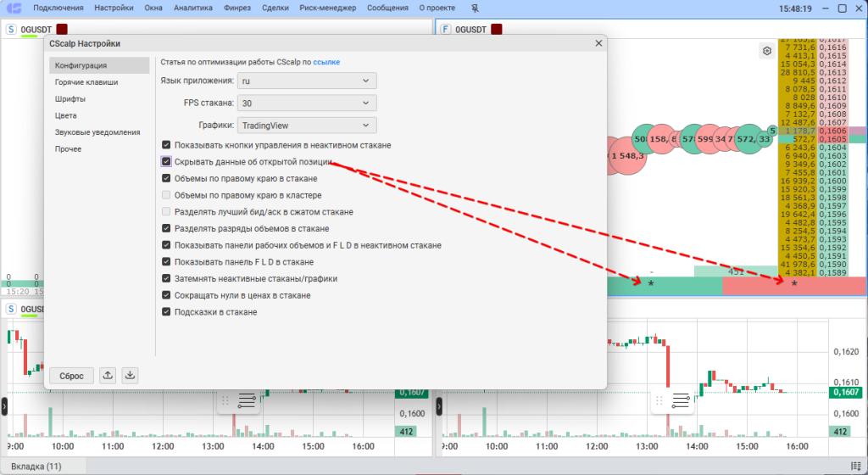Open chart tools icon on right chart
The image size is (868, 475).
pyautogui.click(x=681, y=400)
